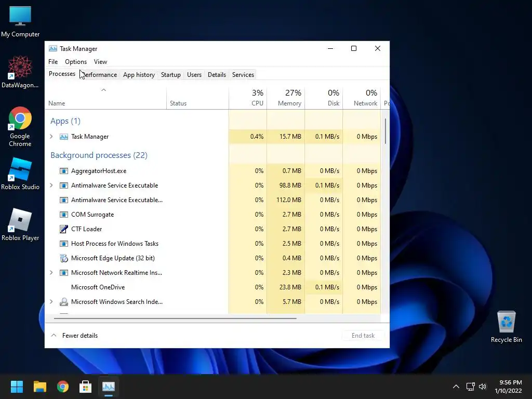Launch Chrome from the taskbar
Image resolution: width=532 pixels, height=399 pixels.
[x=63, y=387]
